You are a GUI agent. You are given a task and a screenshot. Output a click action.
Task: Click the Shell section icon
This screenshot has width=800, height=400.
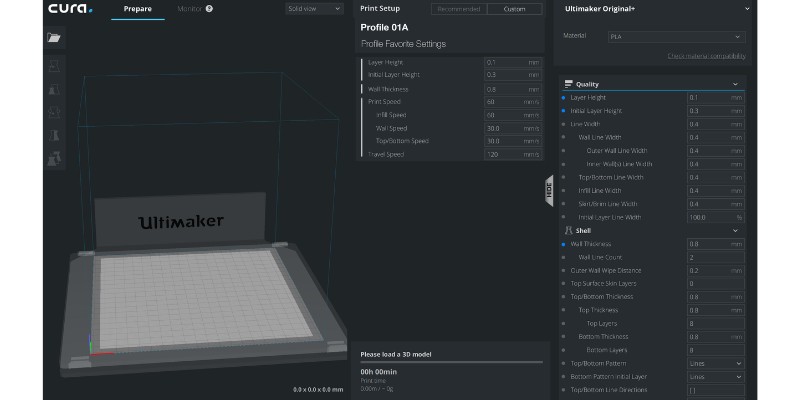tap(568, 231)
